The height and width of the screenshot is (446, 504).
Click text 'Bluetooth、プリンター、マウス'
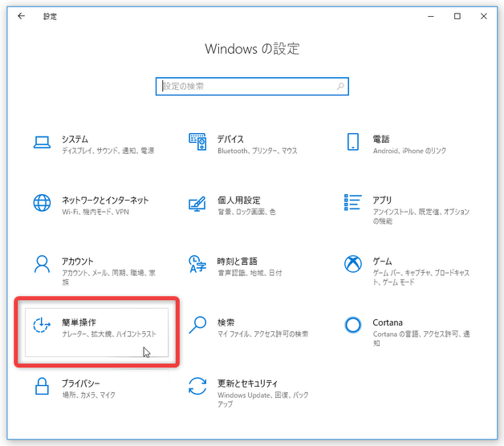pyautogui.click(x=258, y=151)
